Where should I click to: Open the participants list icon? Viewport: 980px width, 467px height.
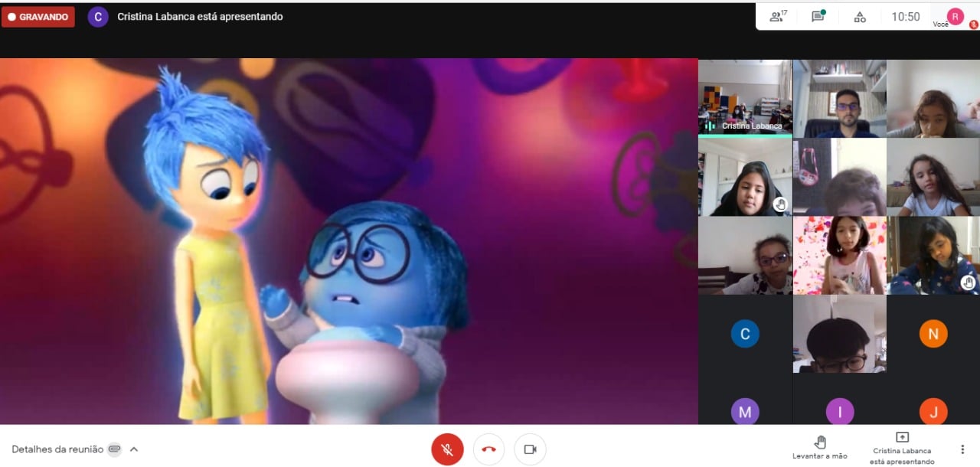point(778,16)
